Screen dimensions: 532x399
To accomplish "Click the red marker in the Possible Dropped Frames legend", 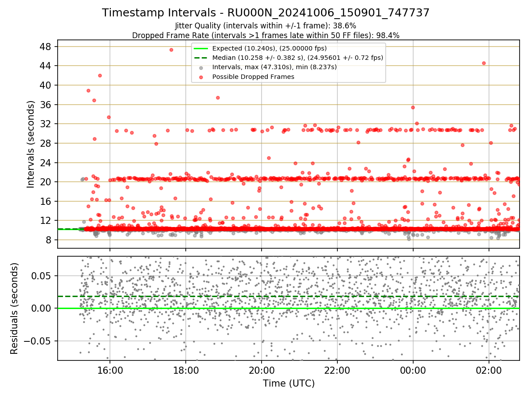I will tap(201, 77).
